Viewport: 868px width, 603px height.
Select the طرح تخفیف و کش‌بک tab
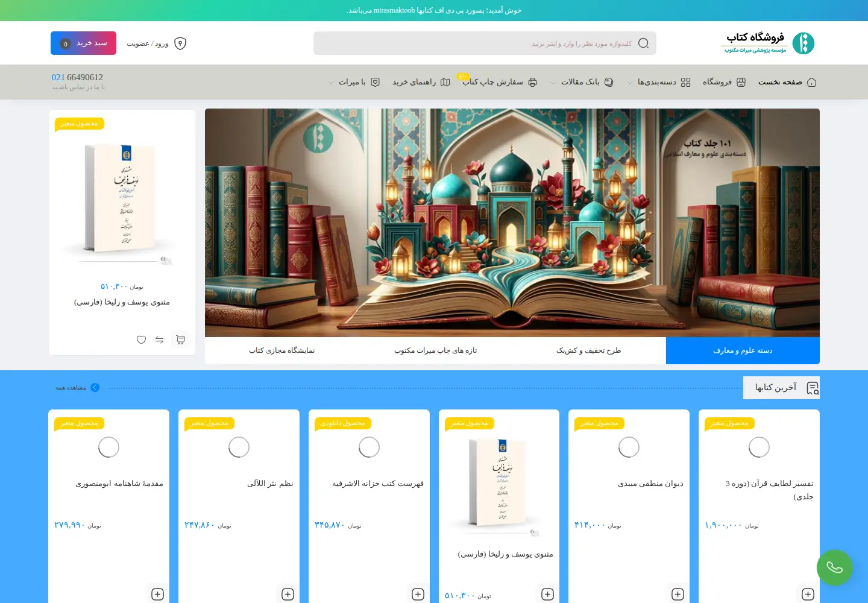pos(589,350)
